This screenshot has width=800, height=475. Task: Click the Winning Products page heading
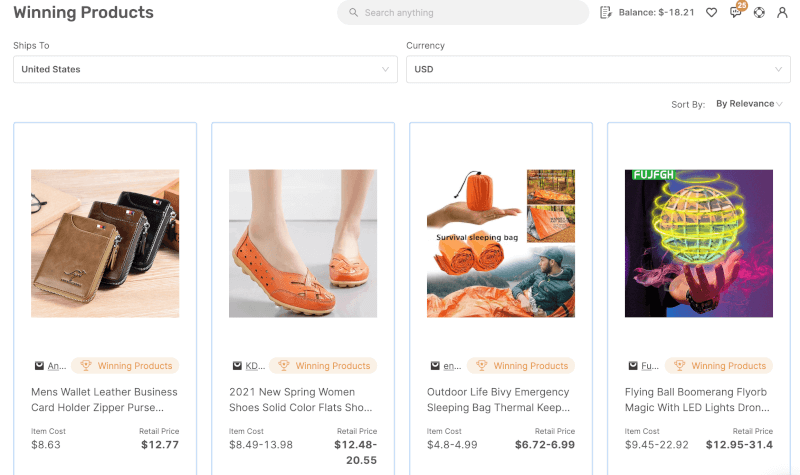pos(83,12)
